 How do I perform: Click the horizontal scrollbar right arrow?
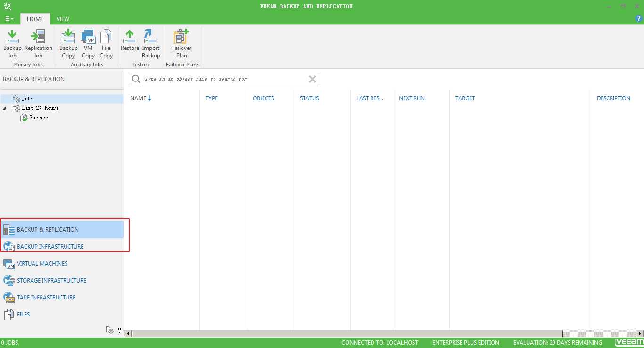click(639, 333)
